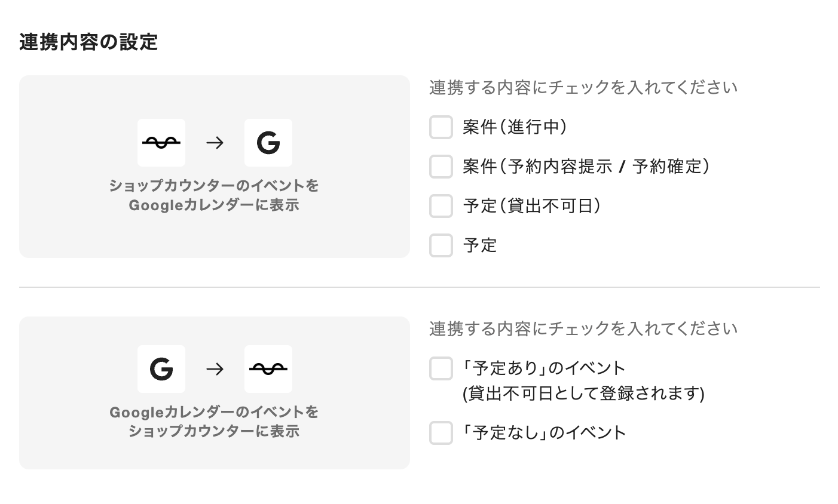Enable the 案件(進行中) checkbox
838x504 pixels.
point(441,127)
